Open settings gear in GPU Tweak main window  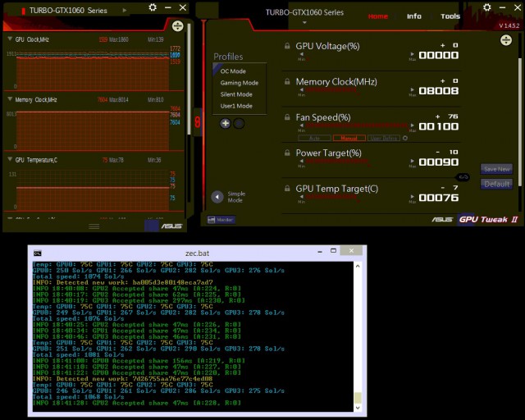(x=487, y=7)
